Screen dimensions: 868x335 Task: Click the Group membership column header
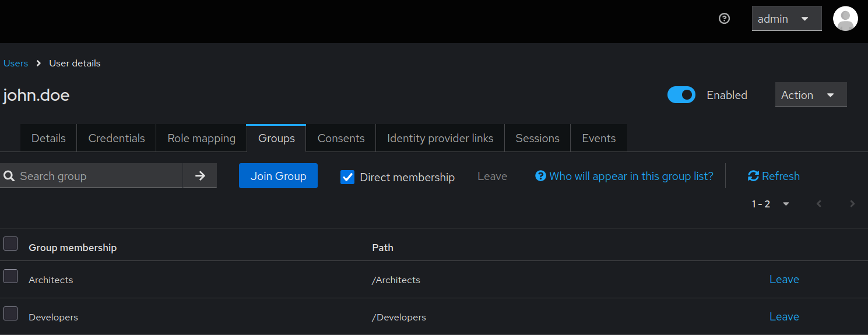click(x=72, y=248)
